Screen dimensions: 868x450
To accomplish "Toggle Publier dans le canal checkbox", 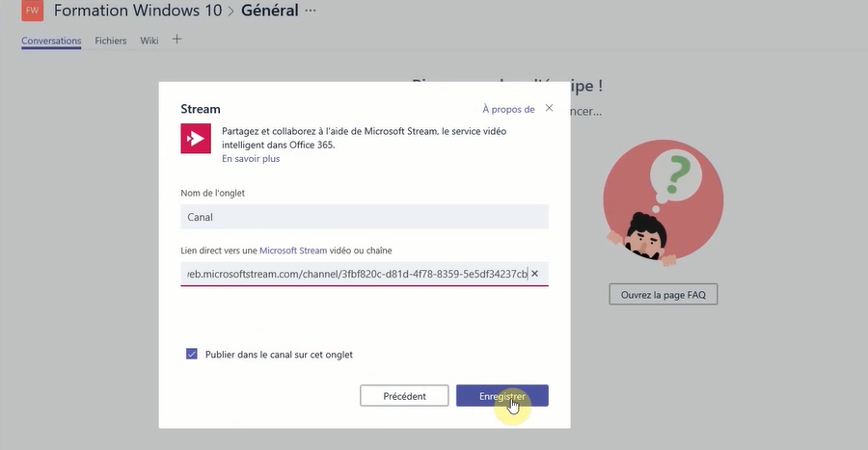I will pos(192,354).
